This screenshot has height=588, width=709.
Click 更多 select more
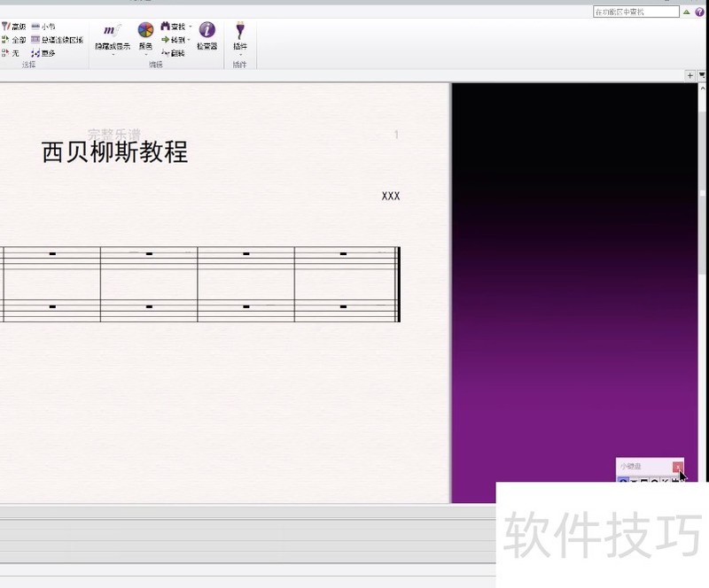(43, 53)
